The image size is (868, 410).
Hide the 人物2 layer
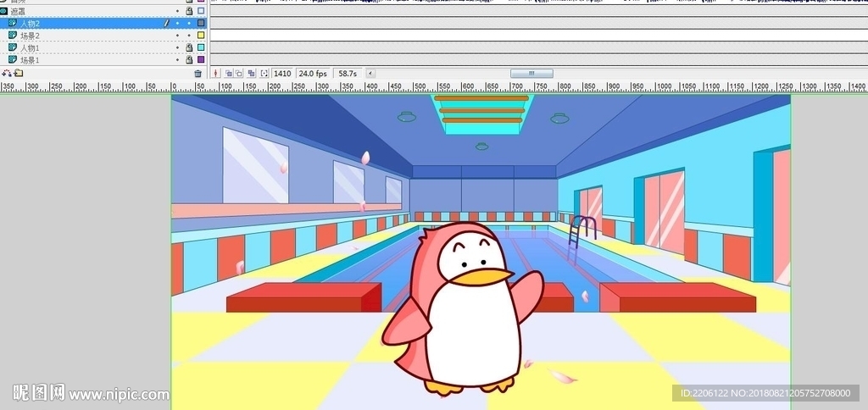coord(178,23)
